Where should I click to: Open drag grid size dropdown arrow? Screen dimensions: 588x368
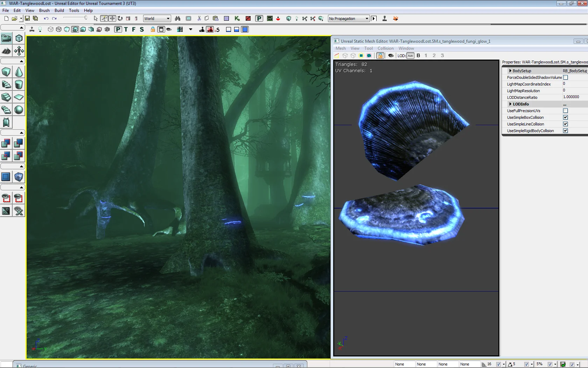504,364
